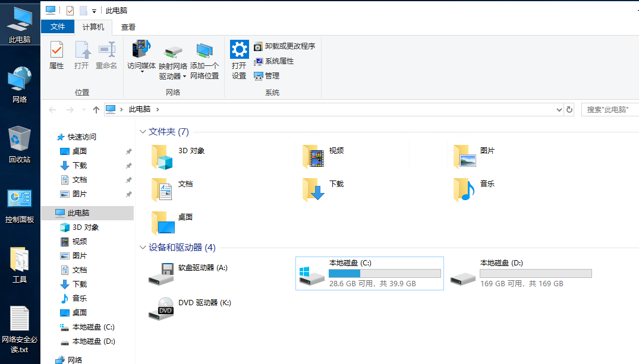
Task: Refresh the current folder view
Action: pos(569,110)
